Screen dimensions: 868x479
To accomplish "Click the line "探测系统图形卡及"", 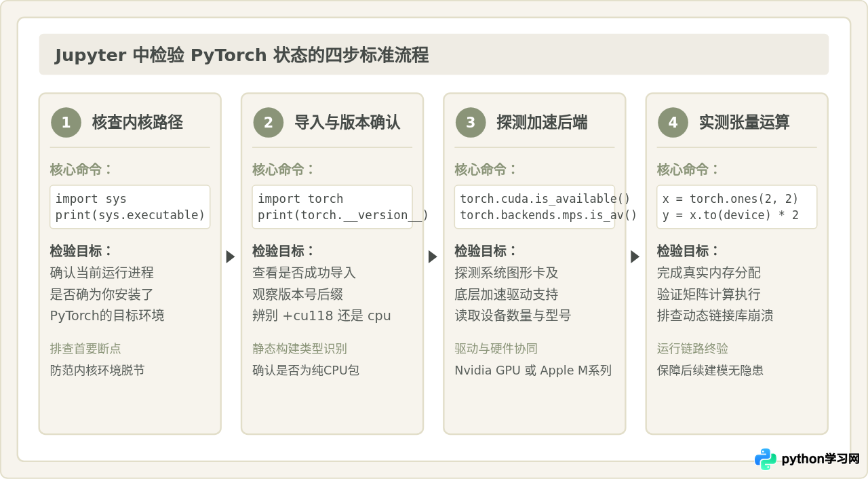I will (x=507, y=273).
